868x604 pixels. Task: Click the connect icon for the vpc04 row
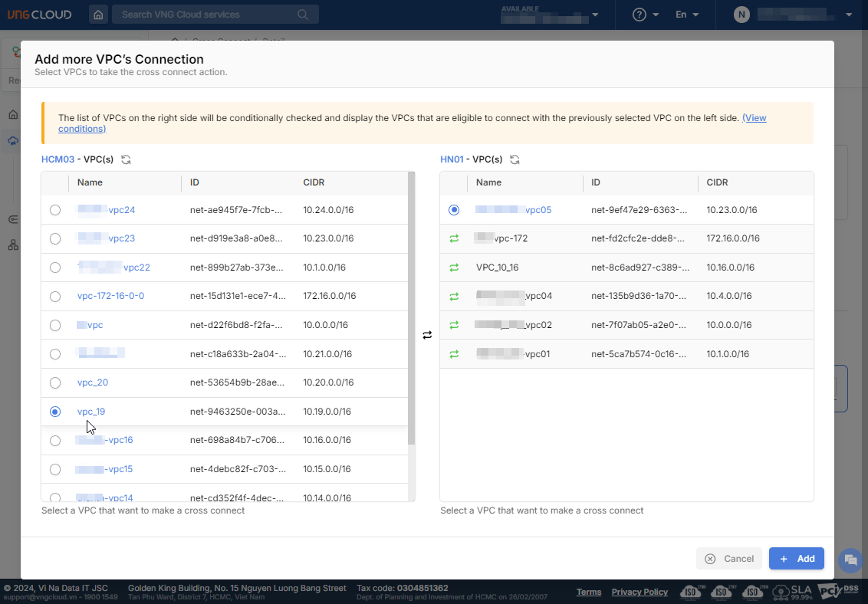pos(454,296)
